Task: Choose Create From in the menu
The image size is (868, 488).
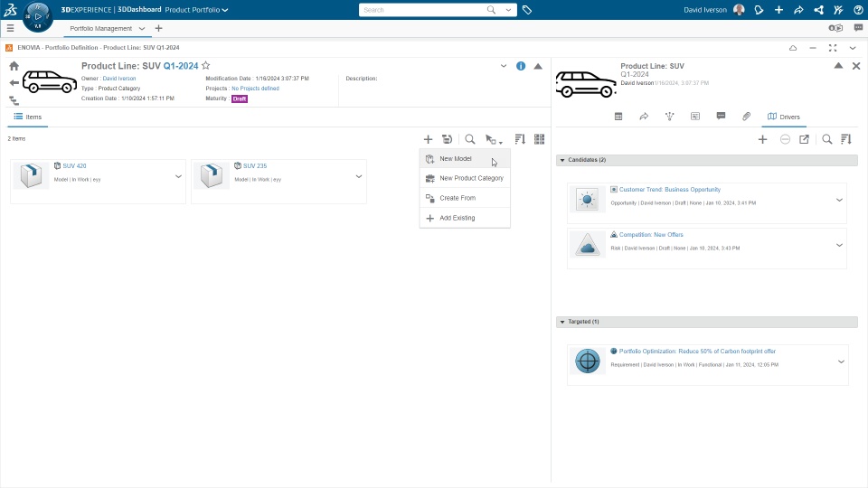Action: pos(465,198)
